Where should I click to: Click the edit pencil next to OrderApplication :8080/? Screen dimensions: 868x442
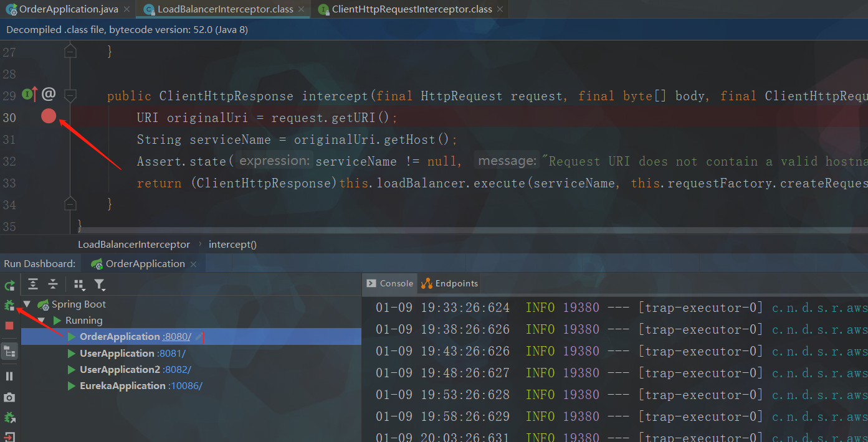click(199, 337)
